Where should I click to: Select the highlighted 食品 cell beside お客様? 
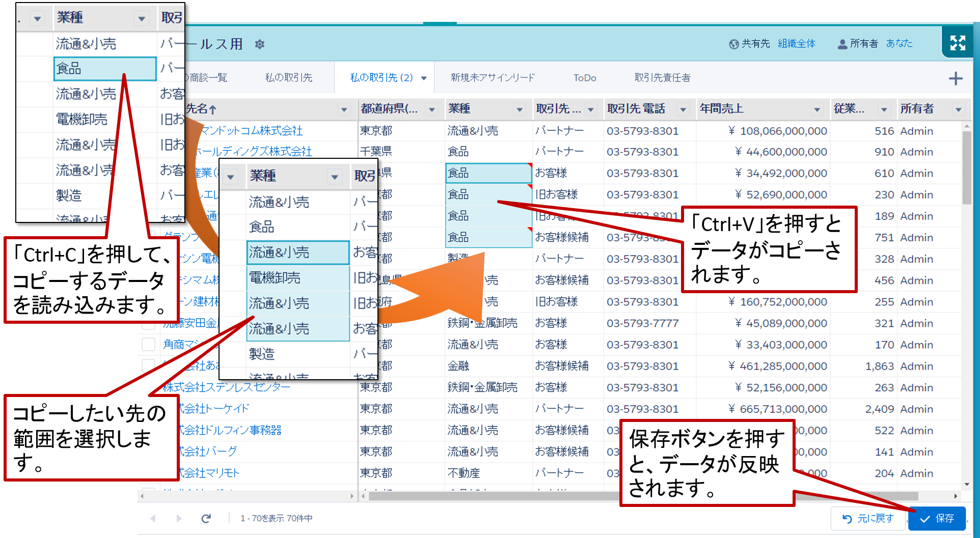(488, 173)
